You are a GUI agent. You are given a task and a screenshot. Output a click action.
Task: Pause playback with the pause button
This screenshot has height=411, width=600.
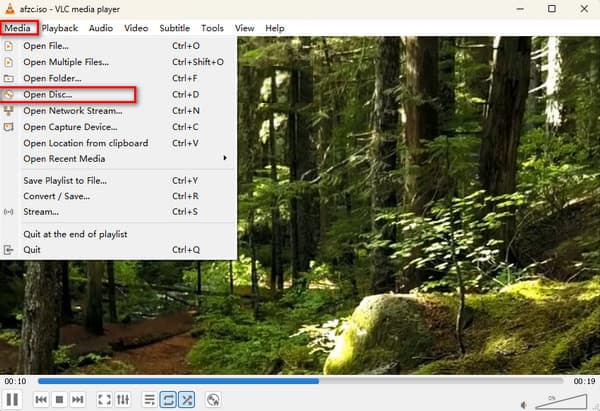pyautogui.click(x=12, y=400)
